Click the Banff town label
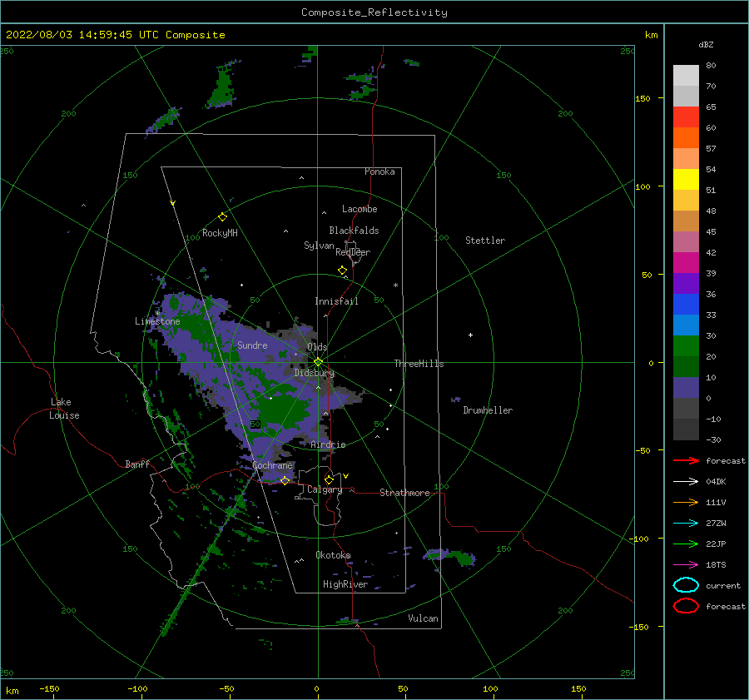This screenshot has width=749, height=700. (137, 464)
